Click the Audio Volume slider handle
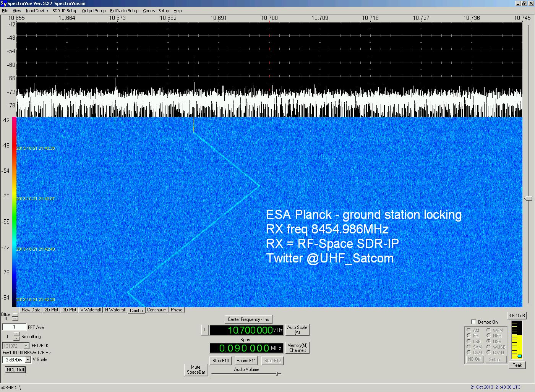The image size is (535, 392). [x=277, y=373]
